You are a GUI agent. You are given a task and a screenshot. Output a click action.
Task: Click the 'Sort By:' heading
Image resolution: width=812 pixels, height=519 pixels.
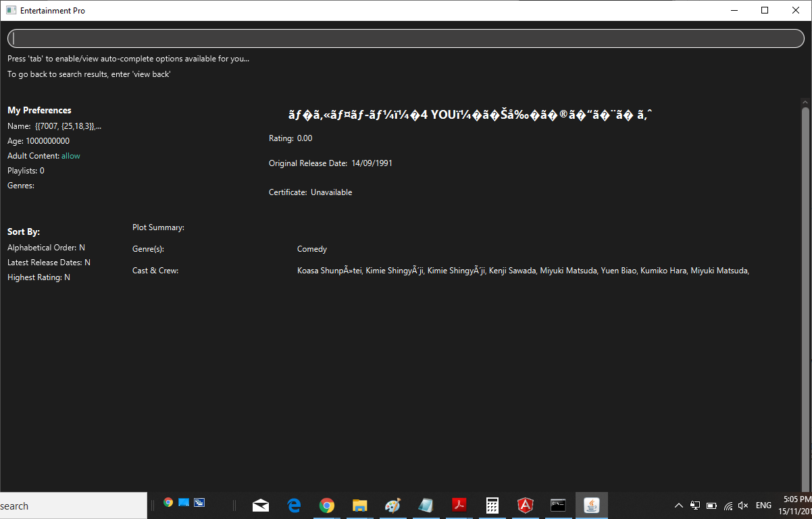click(24, 231)
